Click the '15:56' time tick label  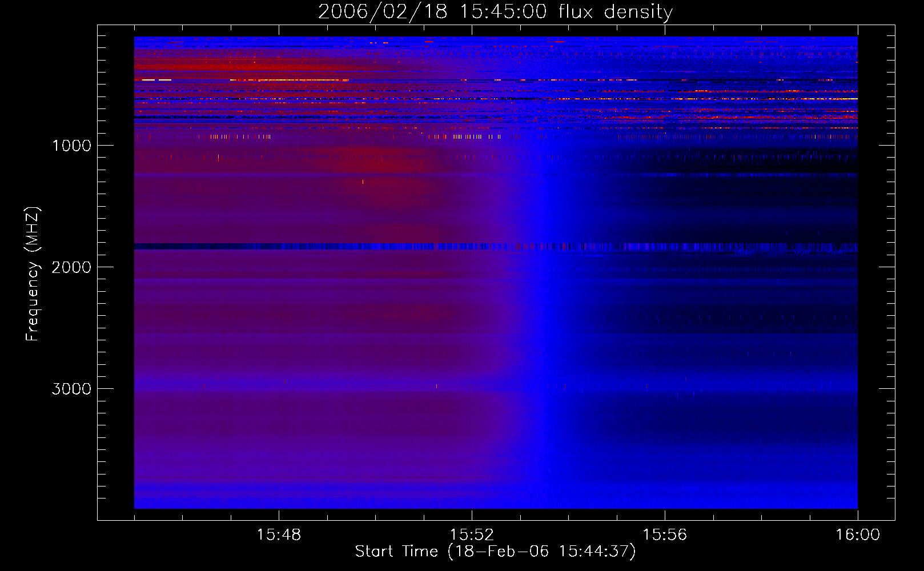click(x=665, y=535)
